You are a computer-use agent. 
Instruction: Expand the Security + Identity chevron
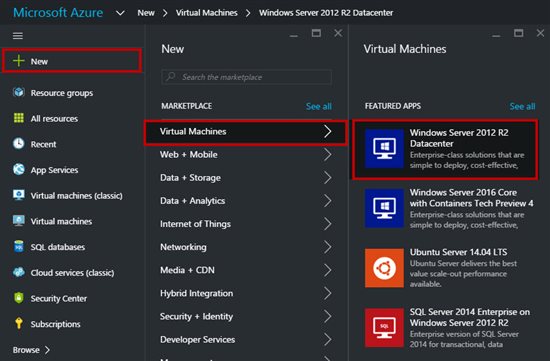(328, 316)
